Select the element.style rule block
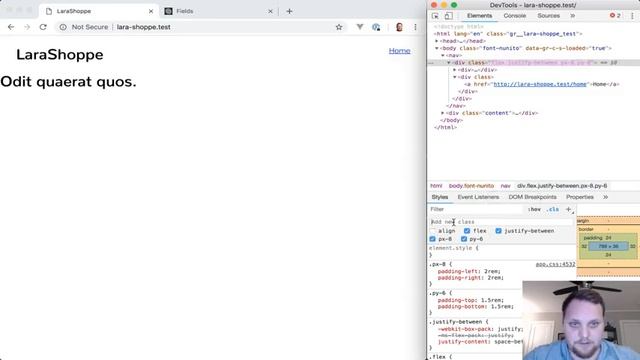Image resolution: width=640 pixels, height=360 pixels. click(x=502, y=251)
